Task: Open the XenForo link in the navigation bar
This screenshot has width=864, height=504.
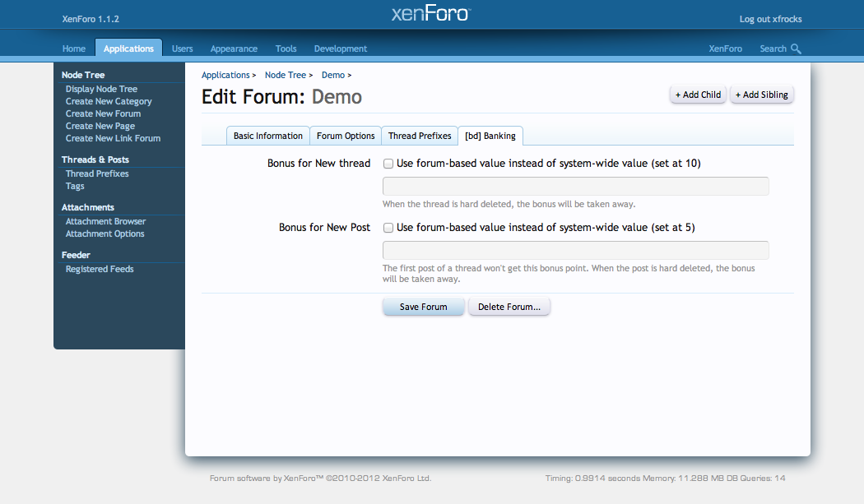Action: [x=725, y=49]
